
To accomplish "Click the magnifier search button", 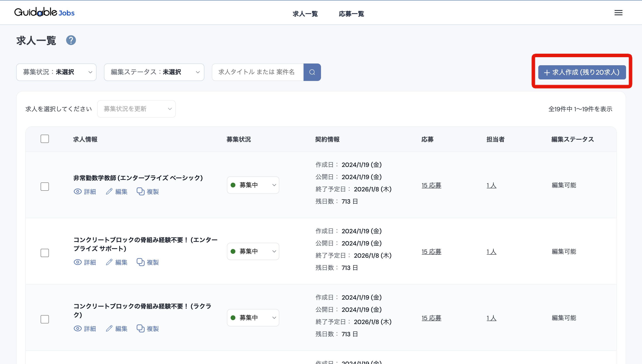I will tap(312, 72).
